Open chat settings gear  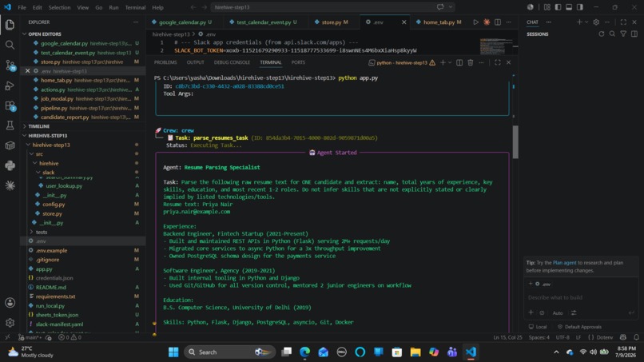596,22
